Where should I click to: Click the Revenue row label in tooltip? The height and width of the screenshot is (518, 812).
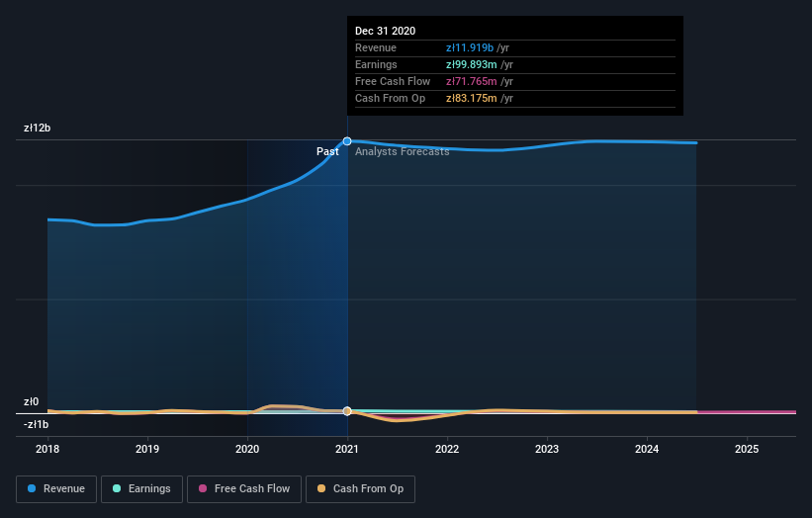[x=376, y=47]
